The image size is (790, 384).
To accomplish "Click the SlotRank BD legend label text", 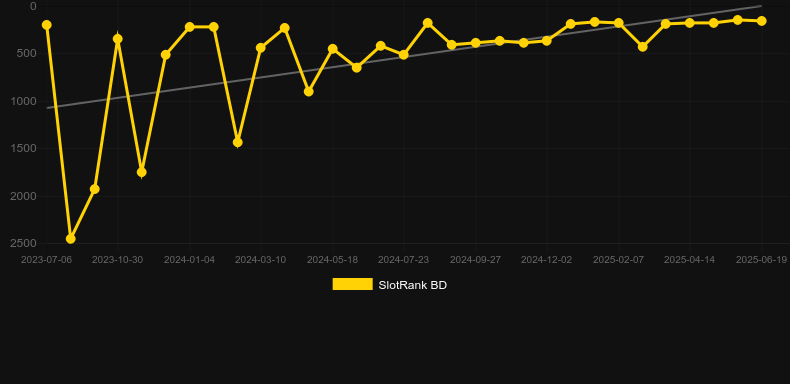I will pos(413,285).
